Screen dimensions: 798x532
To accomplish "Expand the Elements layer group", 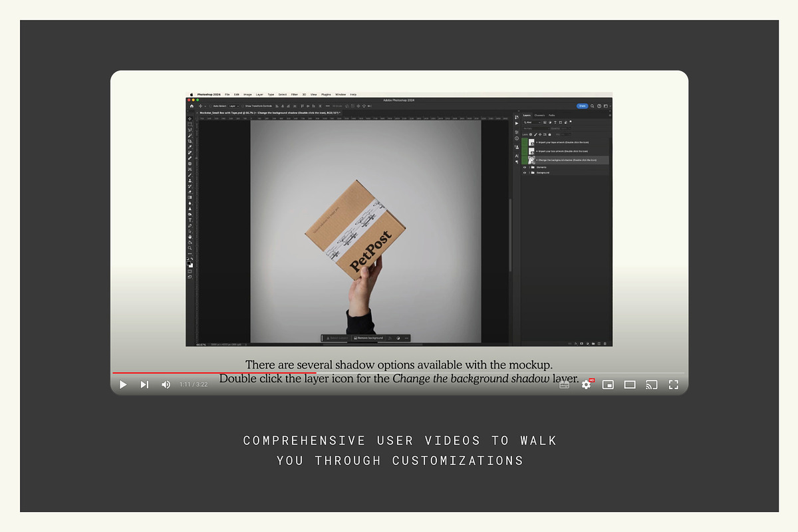I will (529, 168).
